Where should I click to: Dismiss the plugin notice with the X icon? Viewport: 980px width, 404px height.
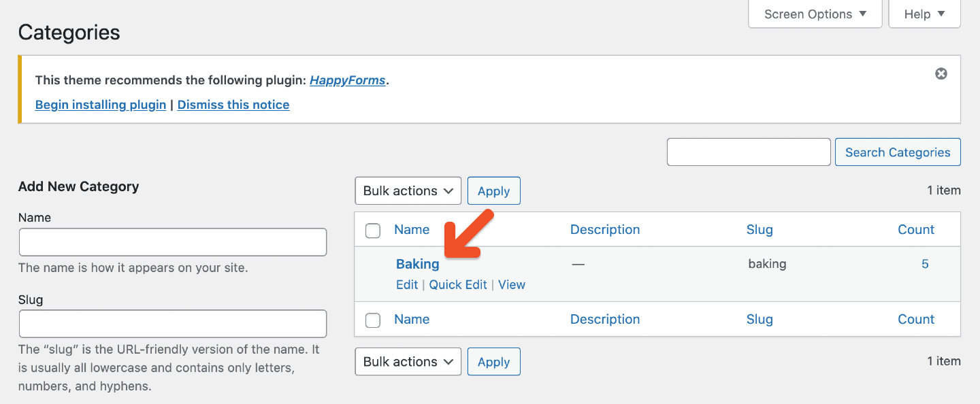click(x=941, y=73)
